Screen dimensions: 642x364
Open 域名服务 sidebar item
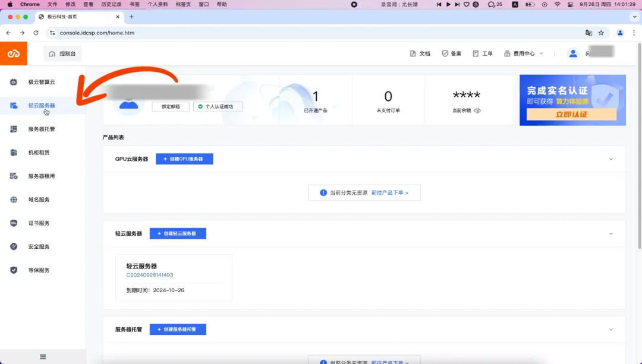(39, 200)
